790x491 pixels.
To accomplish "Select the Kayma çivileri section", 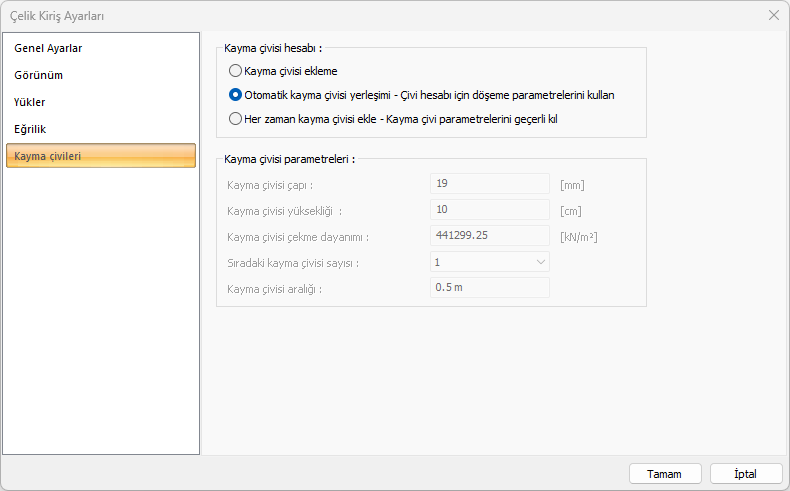I will pyautogui.click(x=48, y=156).
